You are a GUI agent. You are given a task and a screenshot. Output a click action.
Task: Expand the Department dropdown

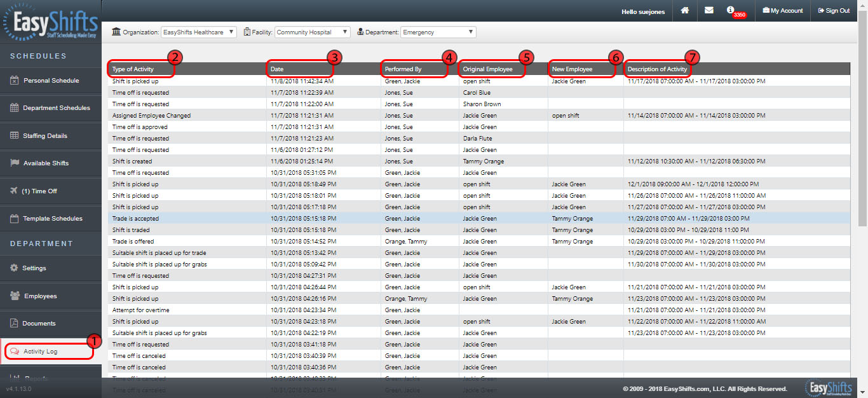[438, 32]
